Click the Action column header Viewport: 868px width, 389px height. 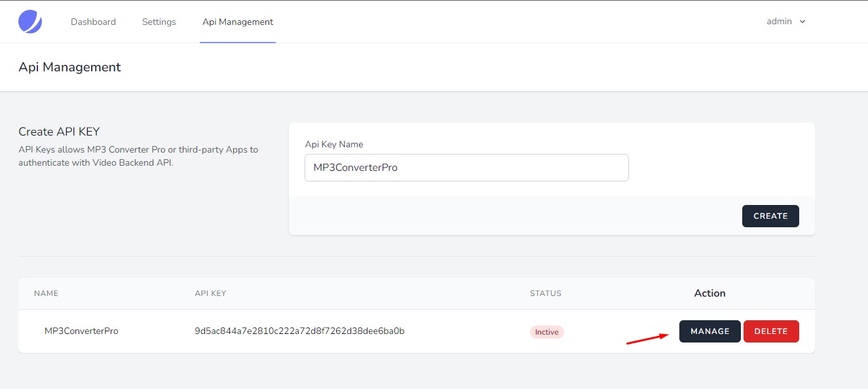coord(710,293)
